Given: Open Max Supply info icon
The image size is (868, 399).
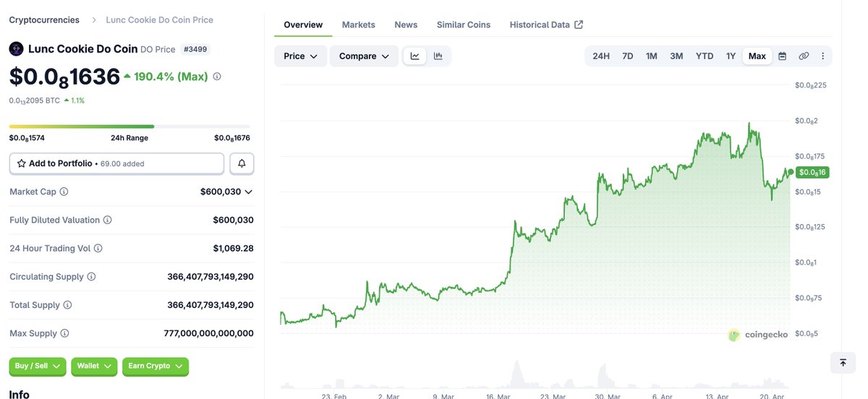Looking at the screenshot, I should coord(64,333).
